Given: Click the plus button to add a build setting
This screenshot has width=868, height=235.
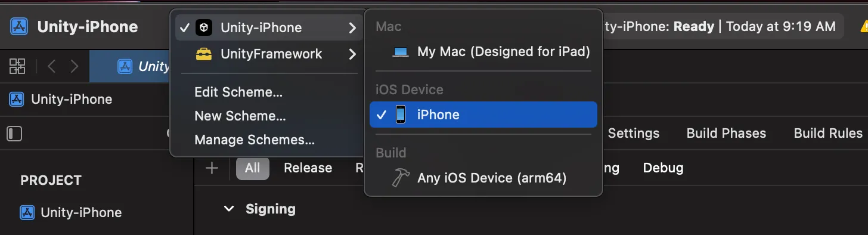Looking at the screenshot, I should pos(212,168).
